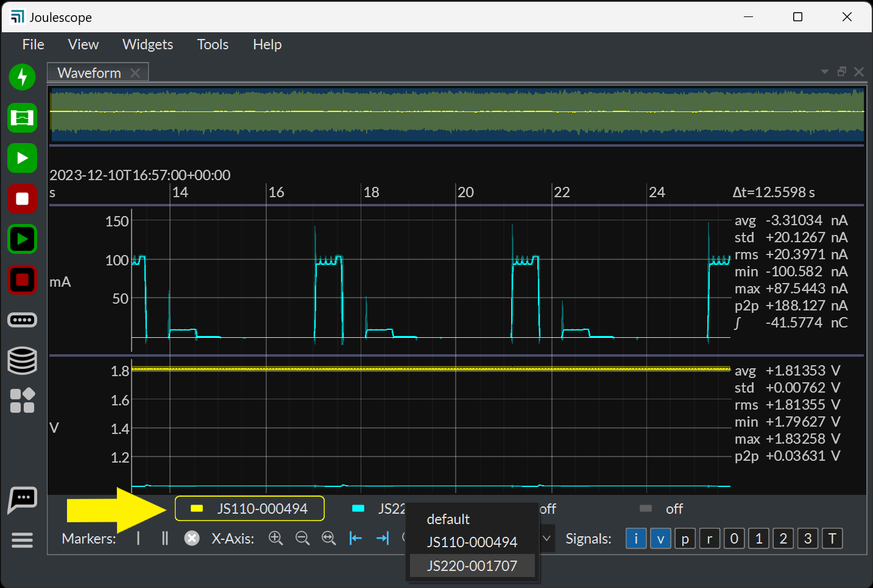Toggle the general-purpose input '0' signal
Viewport: 873px width, 588px height.
(734, 539)
